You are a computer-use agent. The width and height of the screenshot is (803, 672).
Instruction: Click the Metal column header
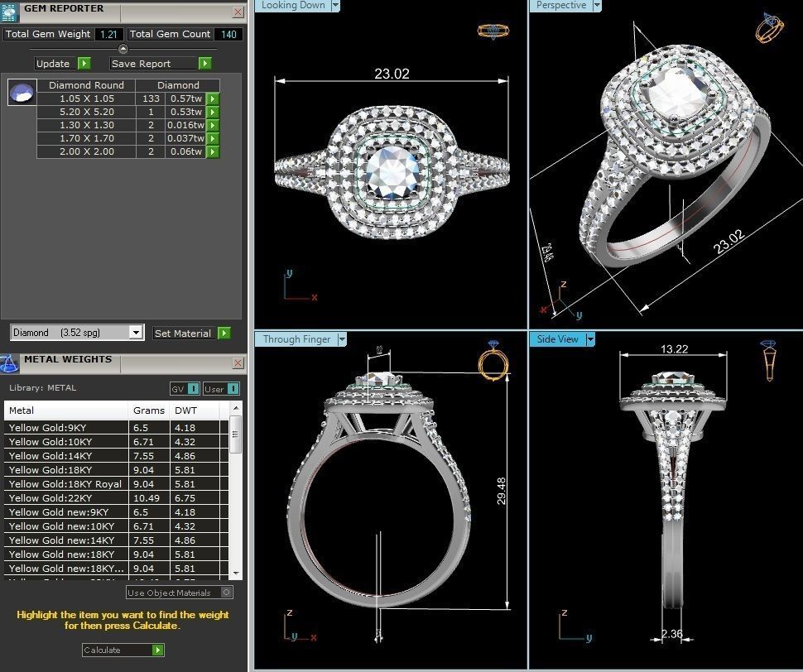point(65,410)
